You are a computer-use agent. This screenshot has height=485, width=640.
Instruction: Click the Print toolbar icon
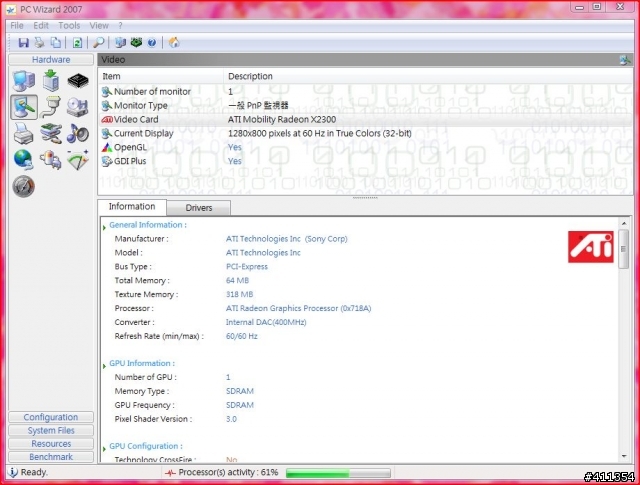(39, 42)
